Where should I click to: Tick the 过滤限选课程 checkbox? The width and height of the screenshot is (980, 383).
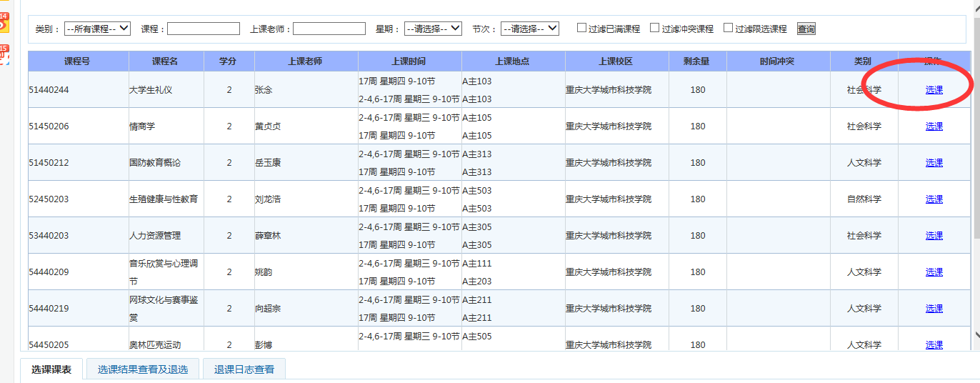click(x=728, y=28)
